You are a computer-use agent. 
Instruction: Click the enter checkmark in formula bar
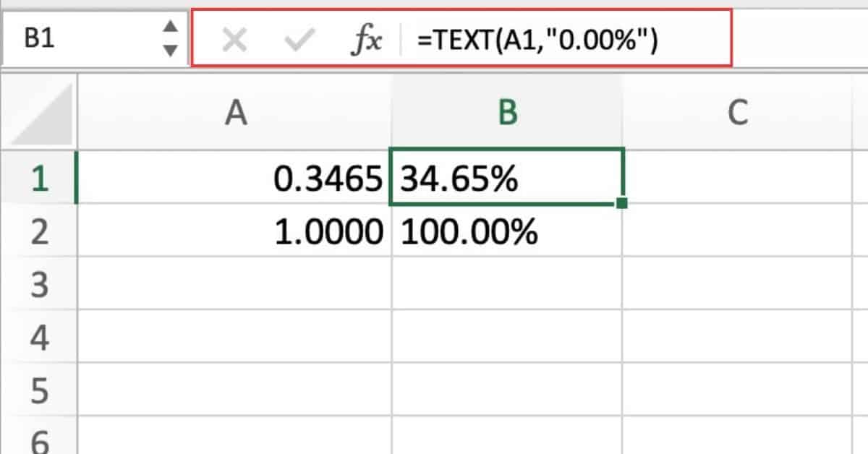[x=298, y=41]
